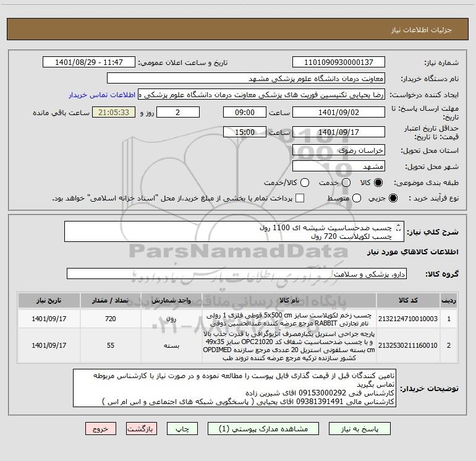Click the جزئیات اطلاعات نیاز header title
This screenshot has width=476, height=461.
tap(421, 30)
